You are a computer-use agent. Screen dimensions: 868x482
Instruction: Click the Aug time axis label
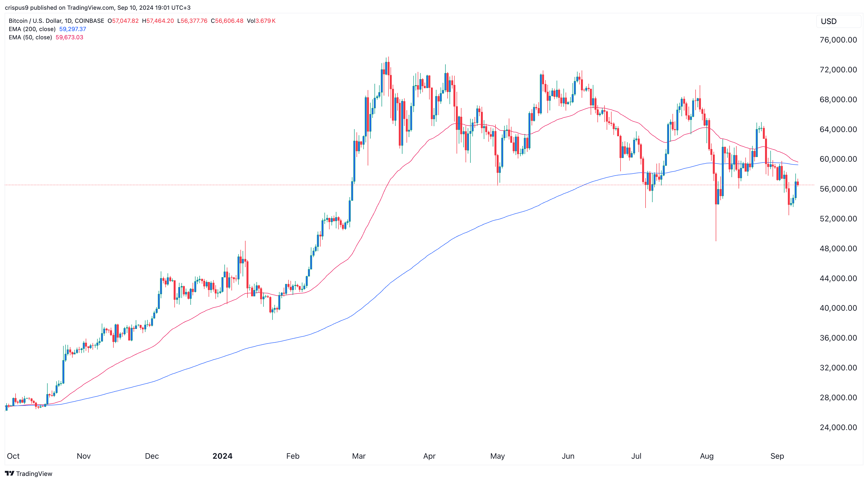(707, 456)
